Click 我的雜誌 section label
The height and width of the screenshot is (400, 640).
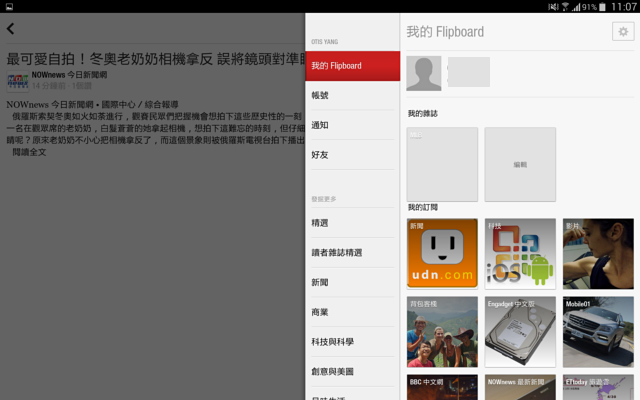pyautogui.click(x=422, y=113)
